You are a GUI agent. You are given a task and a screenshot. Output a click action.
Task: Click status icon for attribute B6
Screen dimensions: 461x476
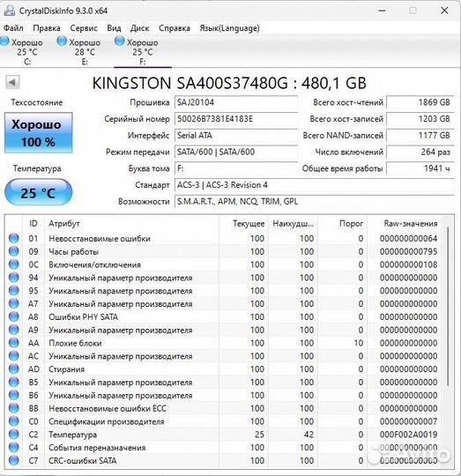13,395
